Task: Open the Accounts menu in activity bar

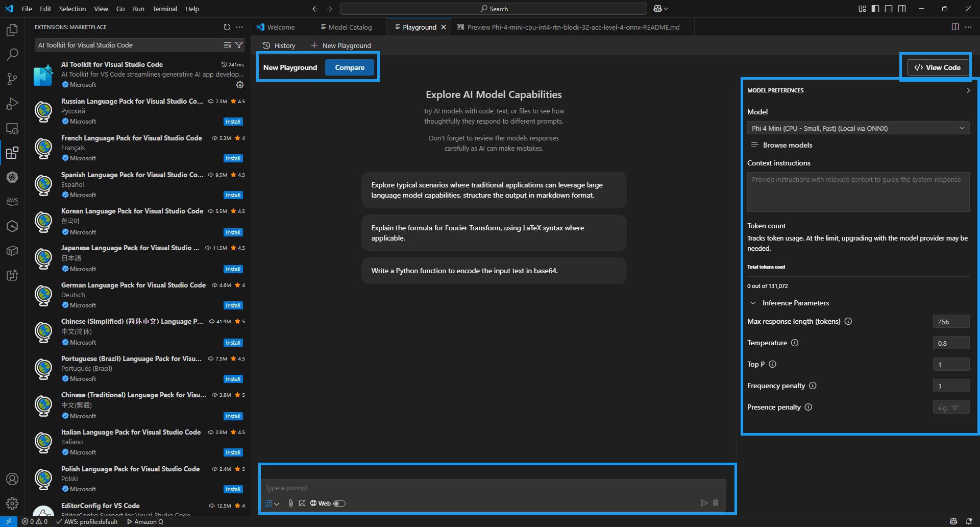Action: coord(12,479)
